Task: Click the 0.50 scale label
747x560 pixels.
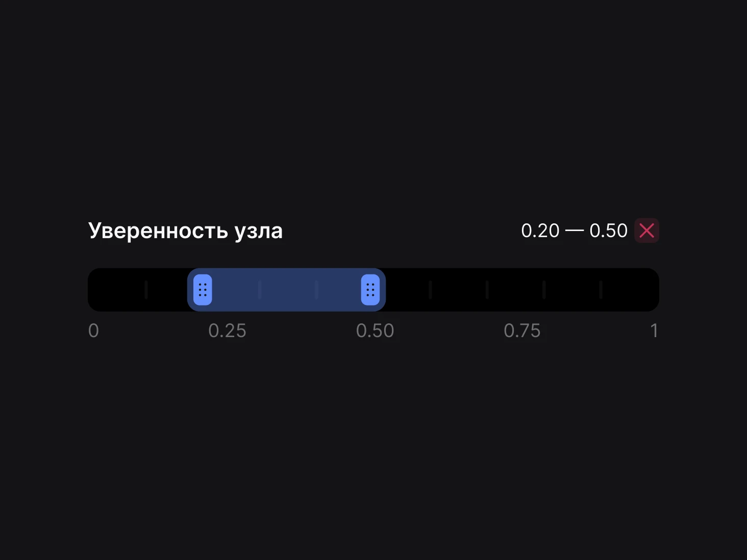Action: [375, 330]
